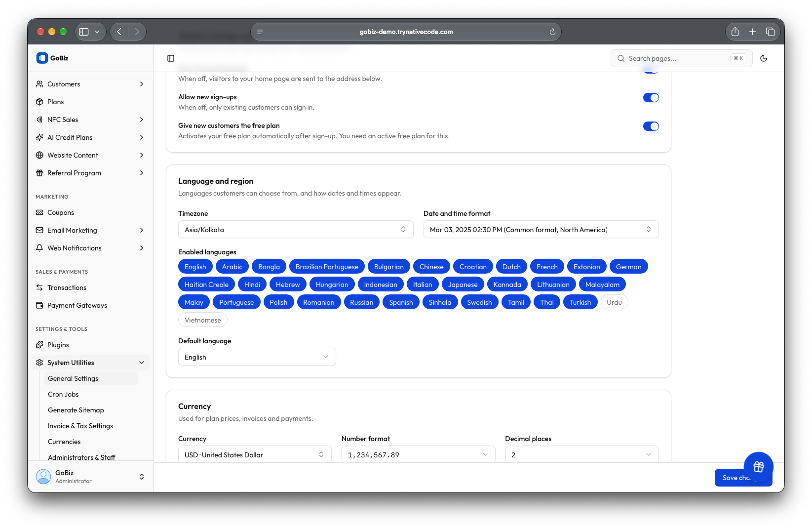Expand the NFC Sales chevron
Viewport: 812px width, 529px height.
coord(142,120)
